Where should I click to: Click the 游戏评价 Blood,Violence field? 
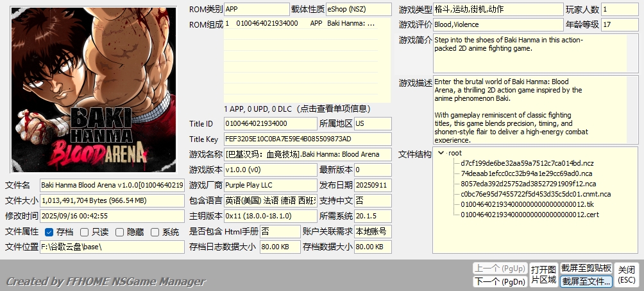(498, 24)
